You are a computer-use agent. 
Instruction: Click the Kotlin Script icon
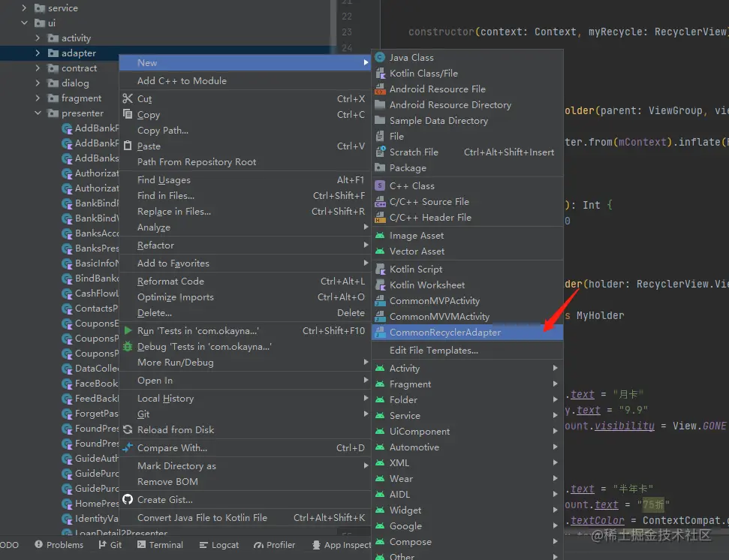380,269
